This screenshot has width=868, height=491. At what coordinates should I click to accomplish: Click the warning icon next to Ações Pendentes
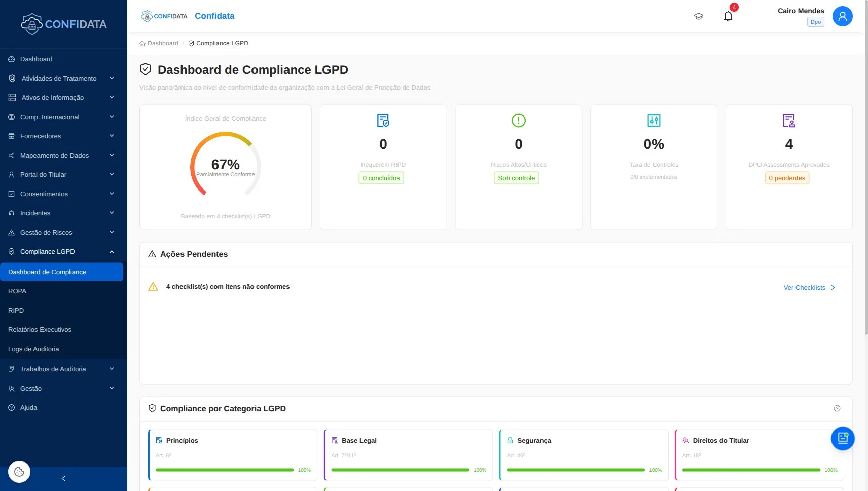pos(152,254)
